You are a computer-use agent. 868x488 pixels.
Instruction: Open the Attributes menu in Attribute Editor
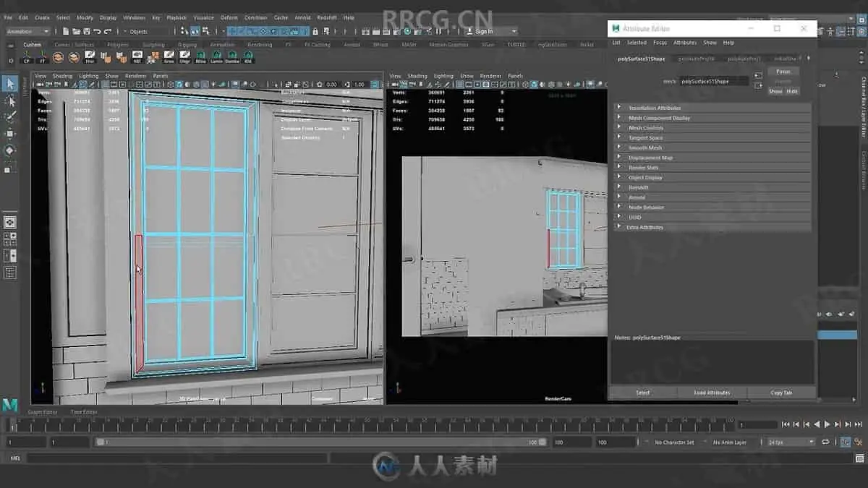685,43
